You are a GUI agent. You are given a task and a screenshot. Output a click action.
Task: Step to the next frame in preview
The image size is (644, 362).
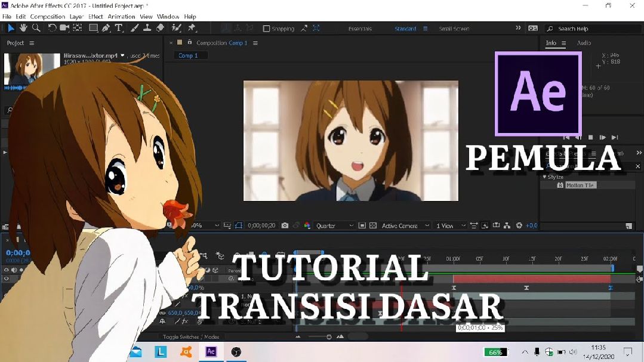coord(602,138)
